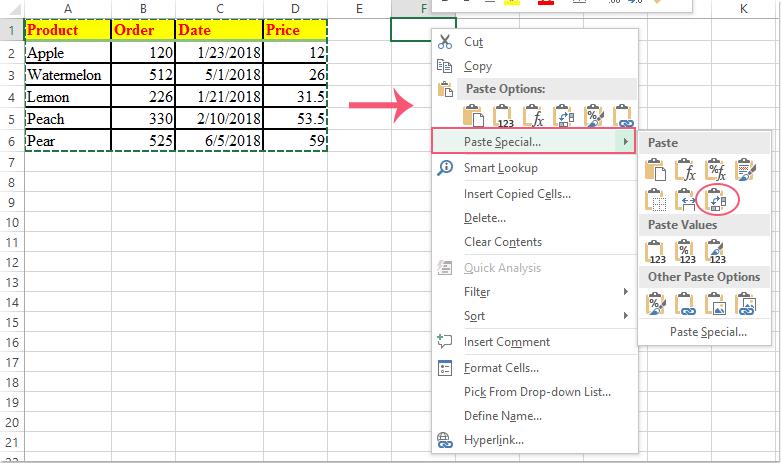781x463 pixels.
Task: Open Format Cells... dialog
Action: pos(535,367)
